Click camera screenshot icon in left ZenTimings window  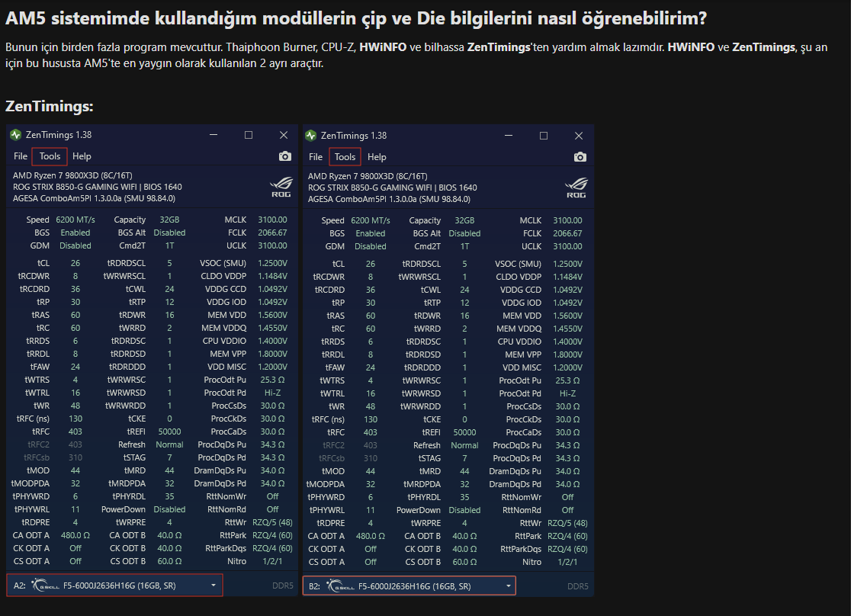click(x=285, y=156)
